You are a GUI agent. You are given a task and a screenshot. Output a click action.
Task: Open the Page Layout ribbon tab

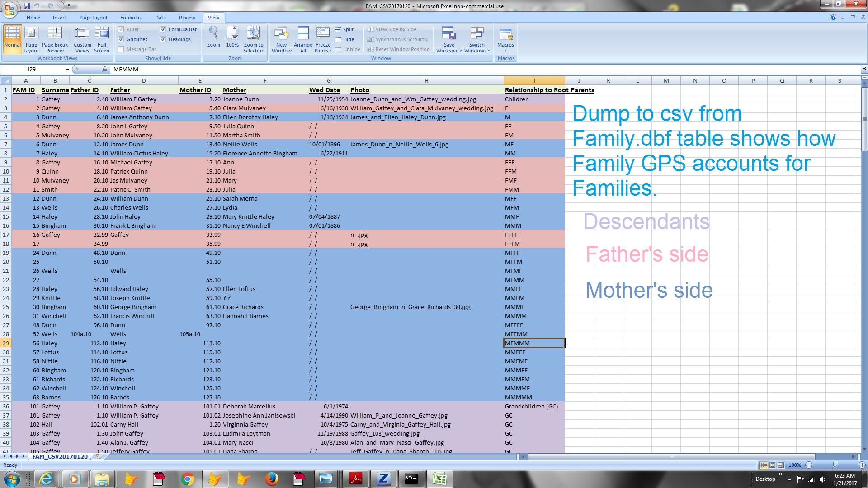tap(94, 18)
